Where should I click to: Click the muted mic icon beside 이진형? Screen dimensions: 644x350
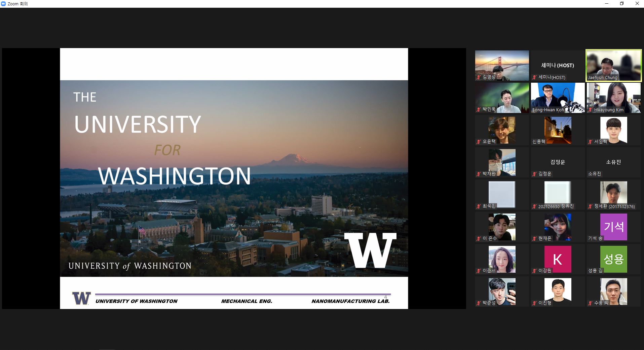pos(534,303)
